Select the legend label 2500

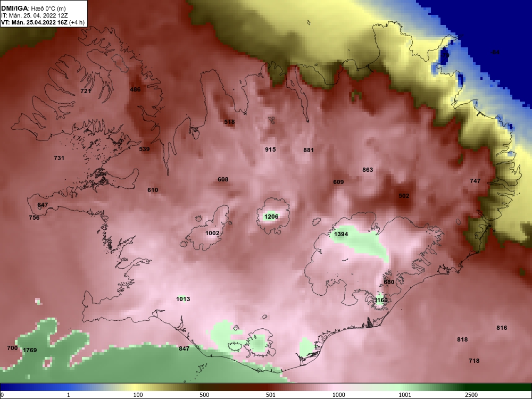(x=471, y=395)
